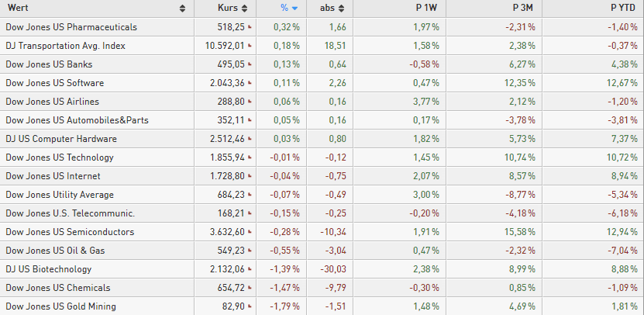Select the P 1W column header
The image size is (644, 315).
point(426,8)
